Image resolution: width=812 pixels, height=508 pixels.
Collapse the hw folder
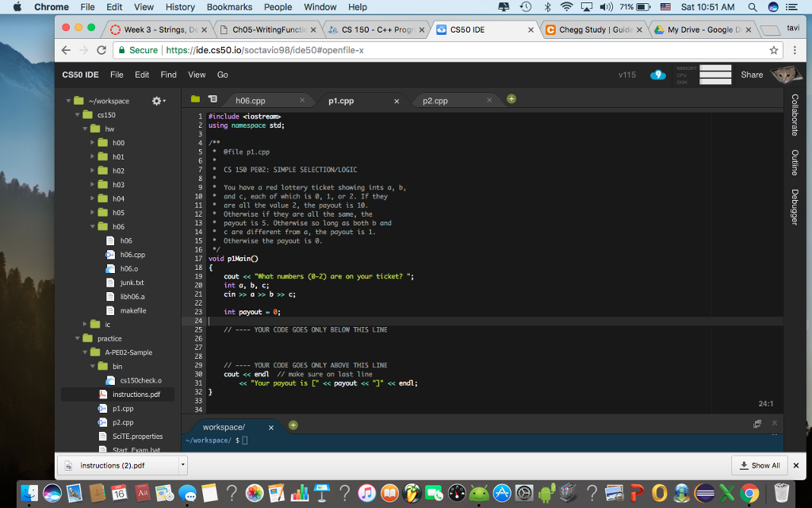click(86, 129)
